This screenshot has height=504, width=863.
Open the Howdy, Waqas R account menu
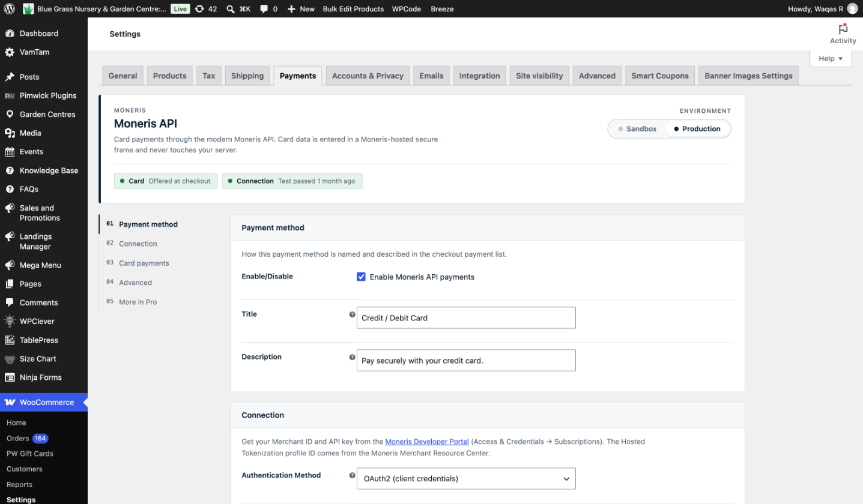(x=822, y=9)
